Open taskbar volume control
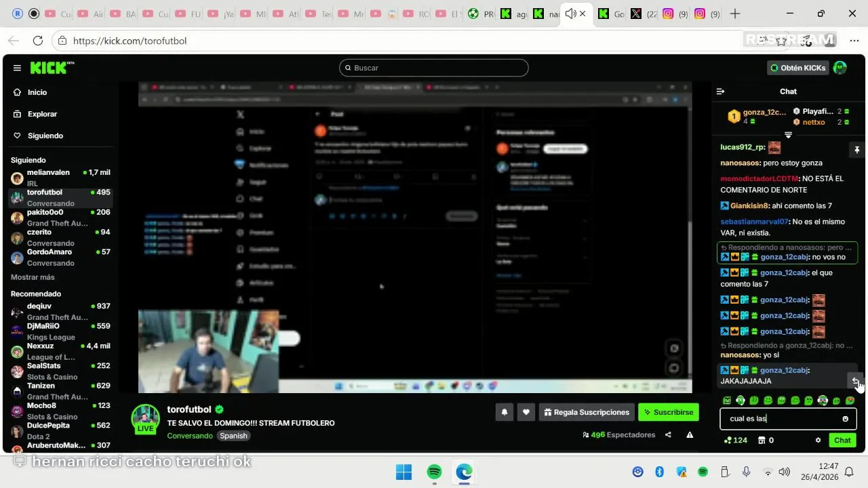This screenshot has height=488, width=868. coord(785,472)
